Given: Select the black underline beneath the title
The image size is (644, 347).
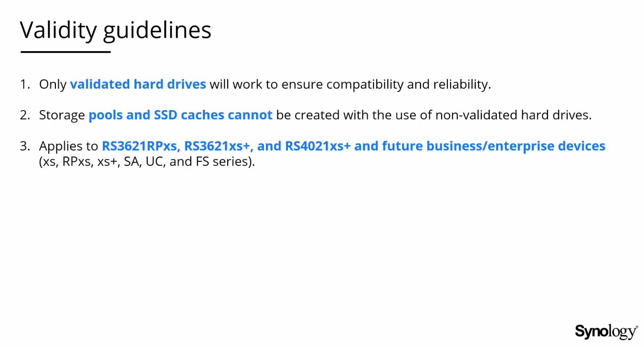Looking at the screenshot, I should [65, 52].
